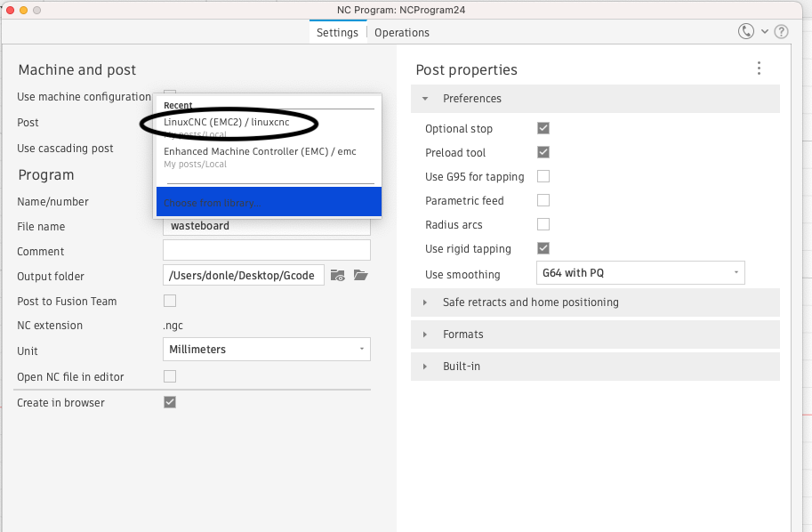The width and height of the screenshot is (812, 532).
Task: Switch to the Operations tab
Action: pos(402,33)
